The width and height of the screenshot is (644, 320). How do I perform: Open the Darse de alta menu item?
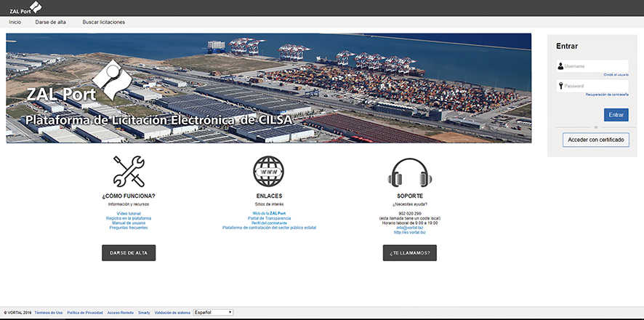tap(51, 23)
